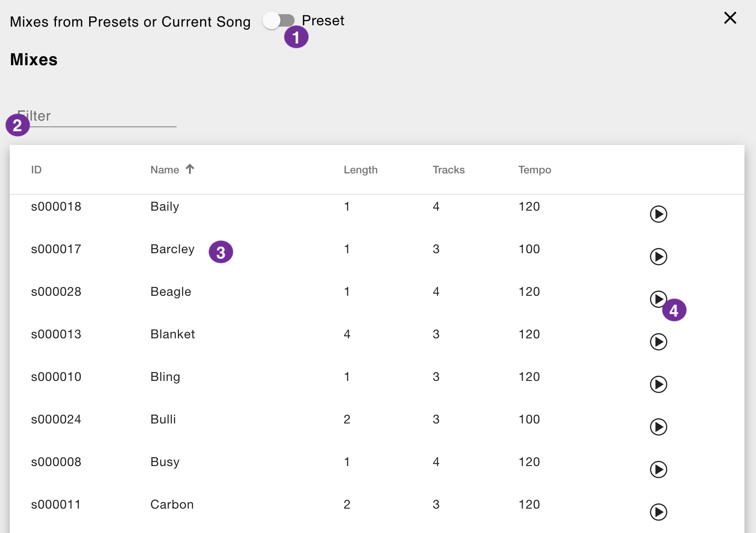
Task: Sort mixes by Length column
Action: 360,169
